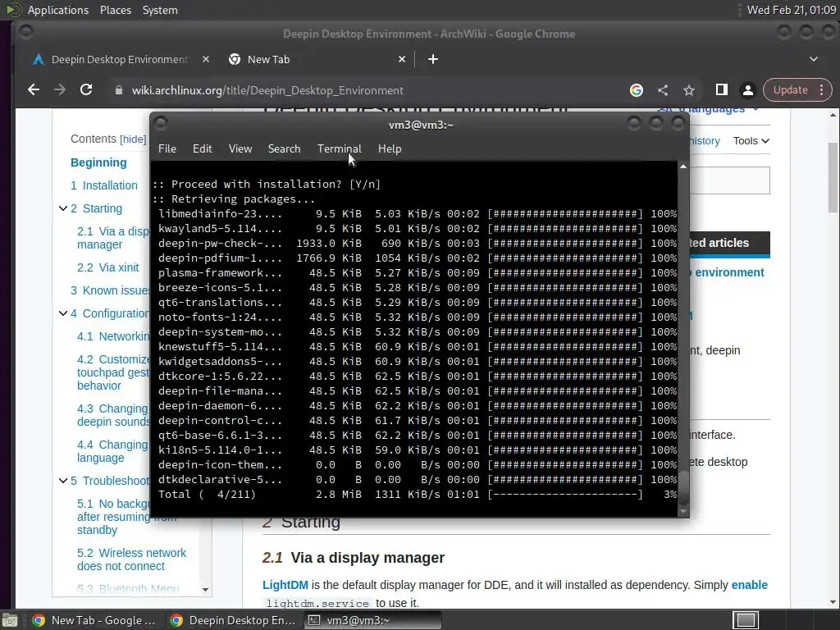Image resolution: width=840 pixels, height=630 pixels.
Task: Click the site padlock icon
Action: click(x=119, y=90)
